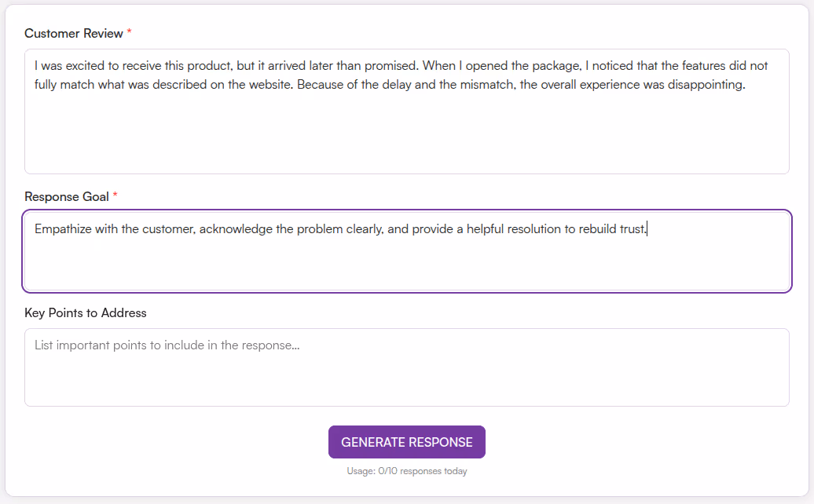Click the word disappointing in the review

tap(704, 84)
